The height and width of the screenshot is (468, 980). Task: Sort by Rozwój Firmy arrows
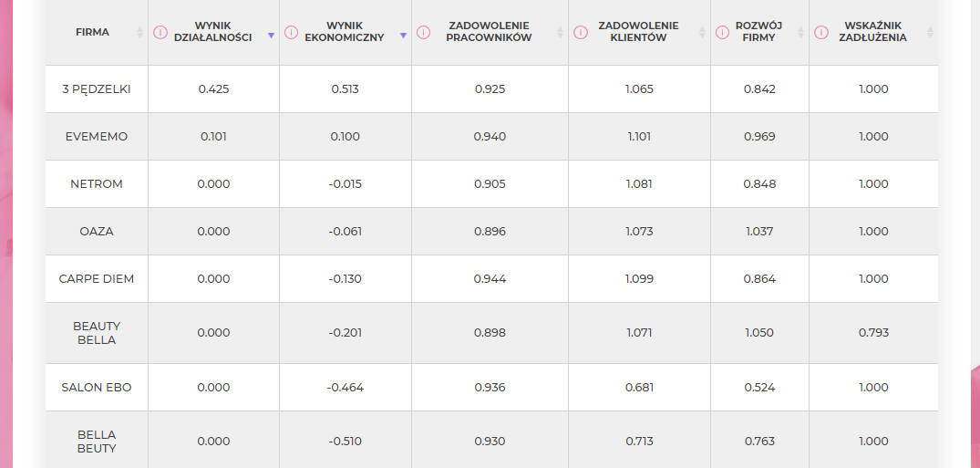point(800,33)
